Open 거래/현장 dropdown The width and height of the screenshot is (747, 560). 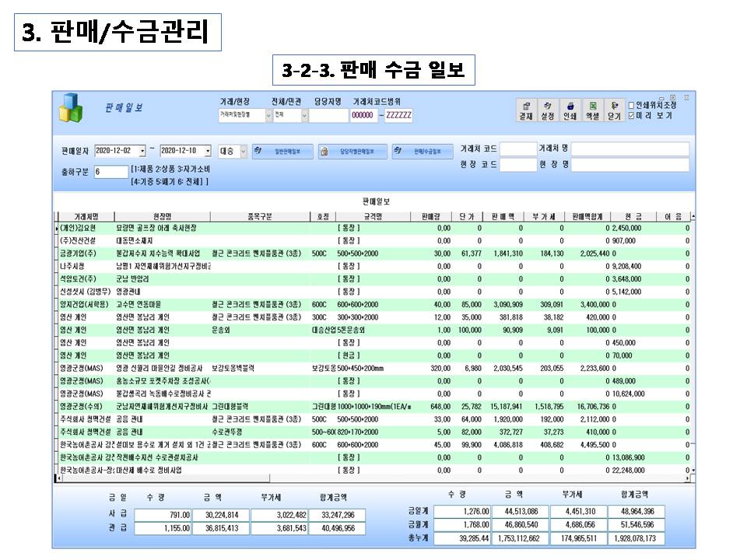(268, 115)
